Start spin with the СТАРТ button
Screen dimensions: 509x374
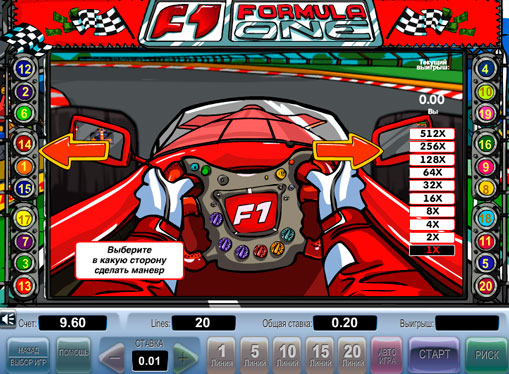pyautogui.click(x=434, y=354)
